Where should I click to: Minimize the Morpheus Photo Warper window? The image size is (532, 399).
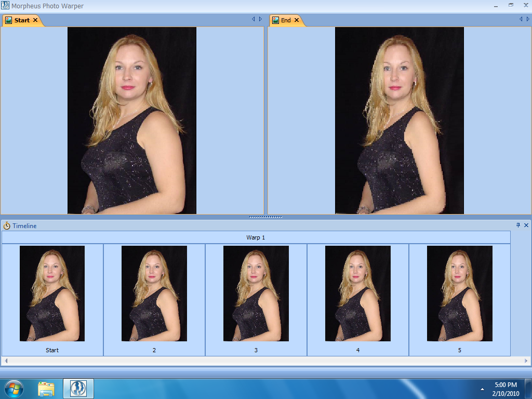496,5
